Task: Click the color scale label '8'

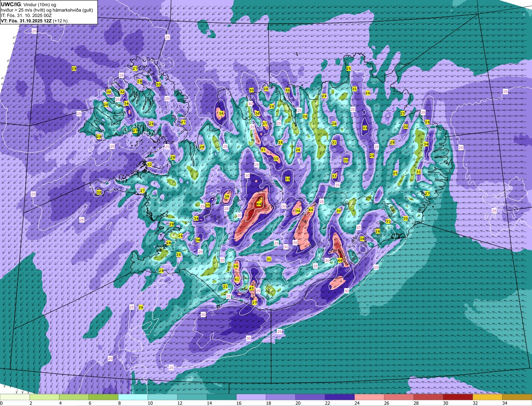Action: coord(119,403)
